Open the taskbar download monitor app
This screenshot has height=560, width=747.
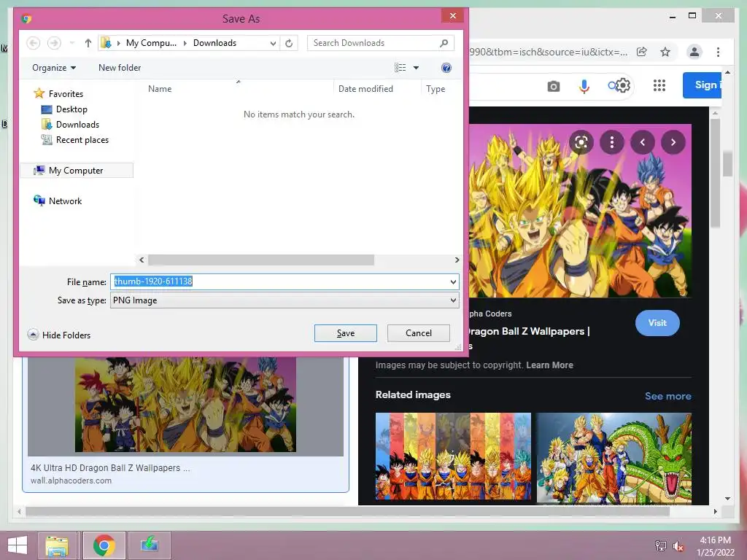(x=149, y=545)
